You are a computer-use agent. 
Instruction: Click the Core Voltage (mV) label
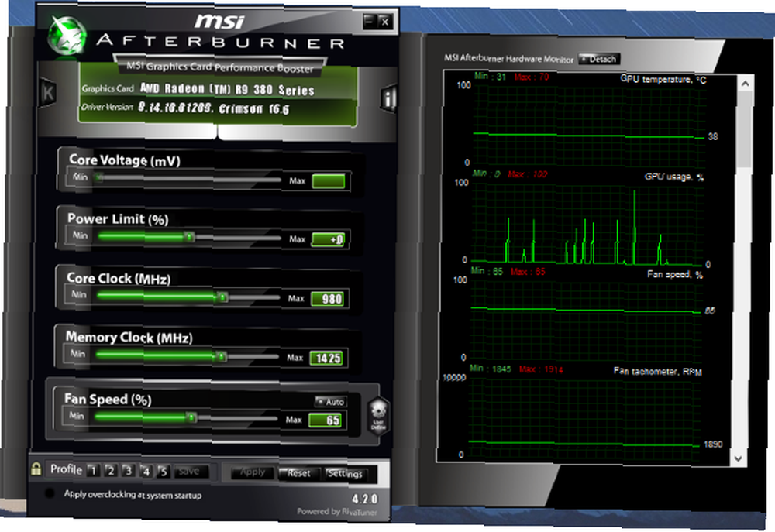point(125,160)
